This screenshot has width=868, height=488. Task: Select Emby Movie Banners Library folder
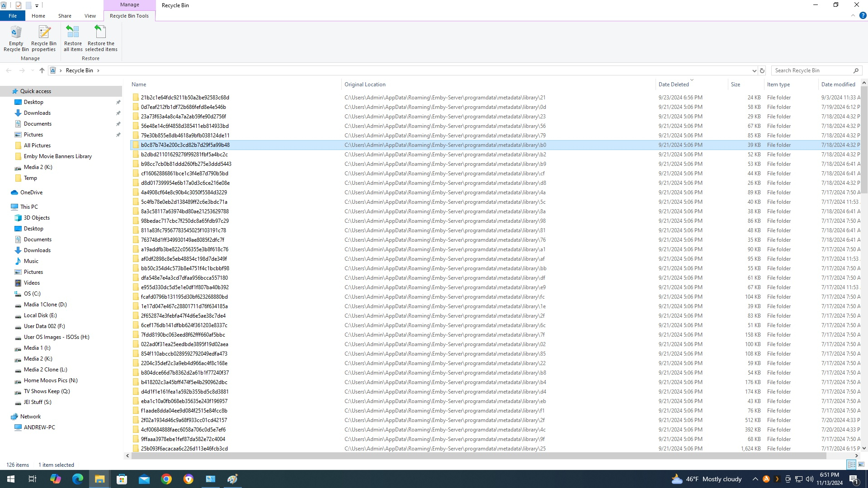pyautogui.click(x=57, y=156)
